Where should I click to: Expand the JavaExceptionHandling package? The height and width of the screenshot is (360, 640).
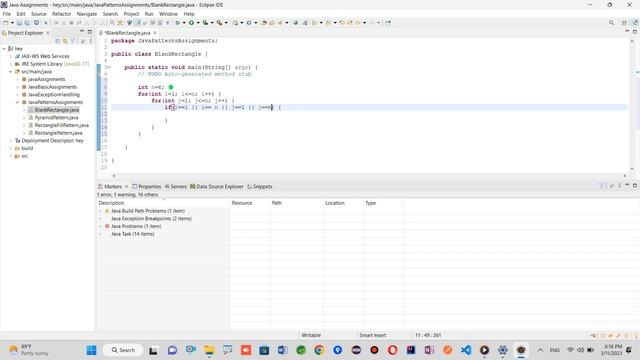coord(18,95)
